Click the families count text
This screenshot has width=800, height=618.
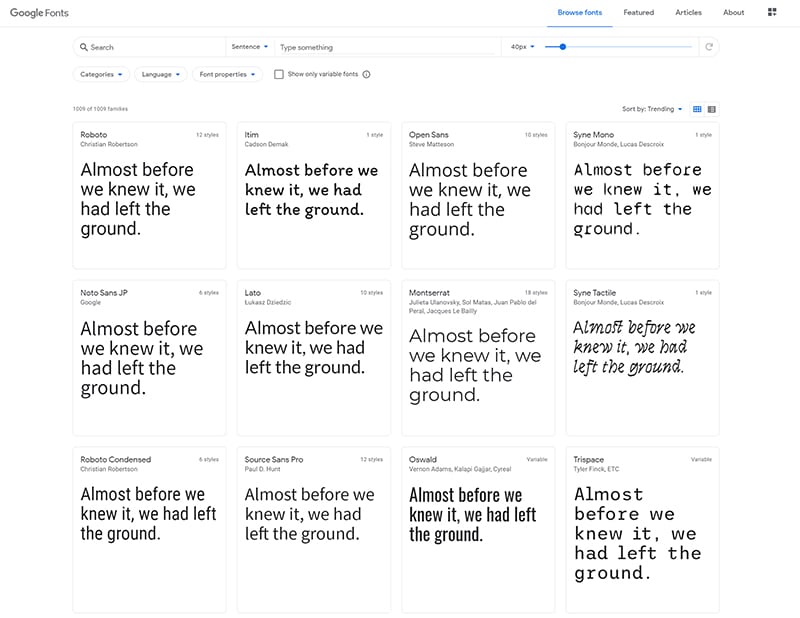(100, 109)
